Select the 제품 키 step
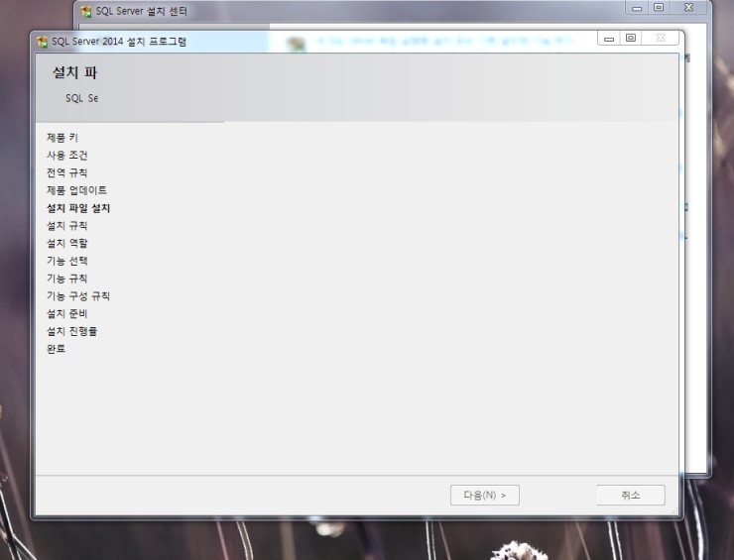The image size is (734, 560). (x=62, y=138)
